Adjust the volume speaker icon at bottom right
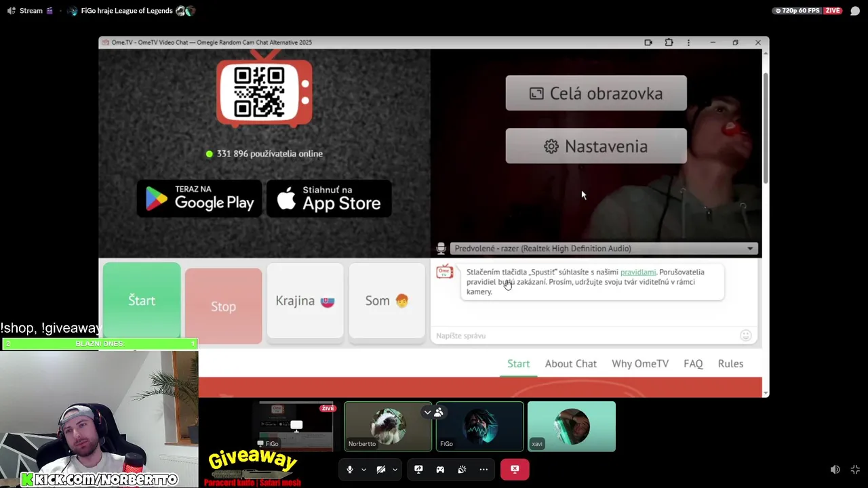The width and height of the screenshot is (868, 488). click(835, 470)
